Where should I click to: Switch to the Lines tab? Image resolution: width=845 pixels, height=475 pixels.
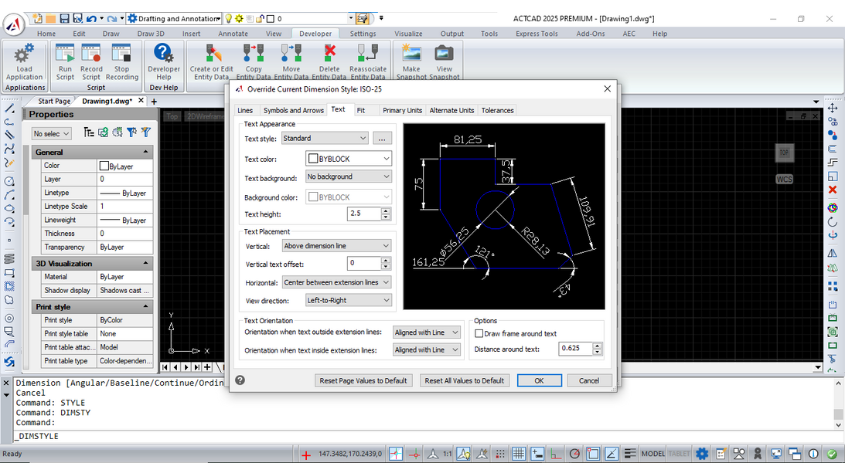pos(245,110)
